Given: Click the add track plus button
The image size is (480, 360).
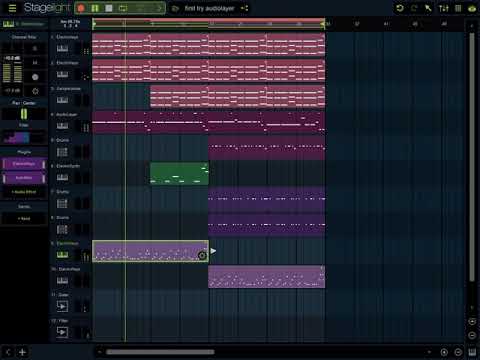Looking at the screenshot, I should pyautogui.click(x=22, y=352).
